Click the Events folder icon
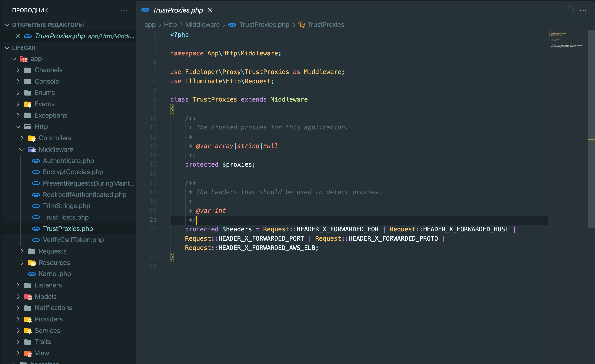 (28, 104)
